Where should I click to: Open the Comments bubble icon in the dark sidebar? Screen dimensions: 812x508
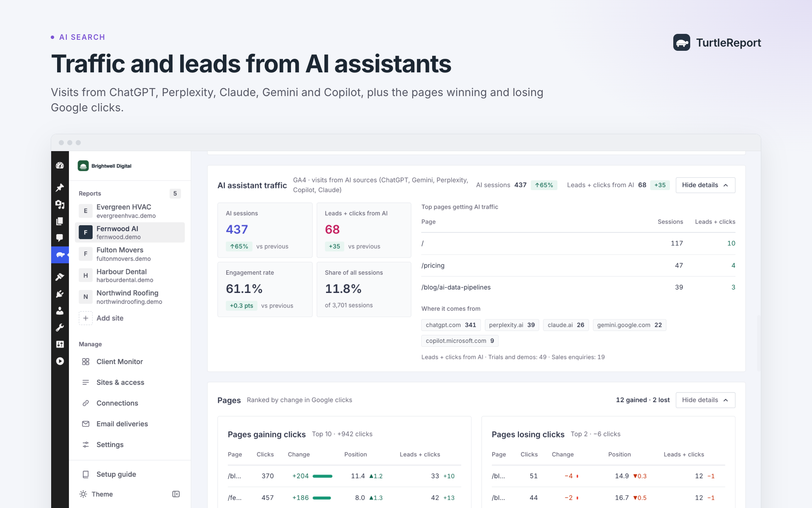[60, 238]
